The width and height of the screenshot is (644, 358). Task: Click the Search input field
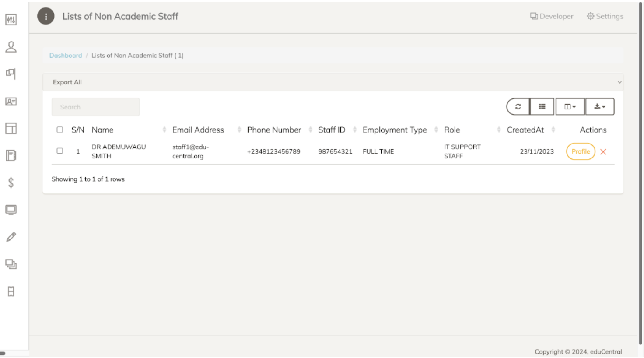point(95,107)
